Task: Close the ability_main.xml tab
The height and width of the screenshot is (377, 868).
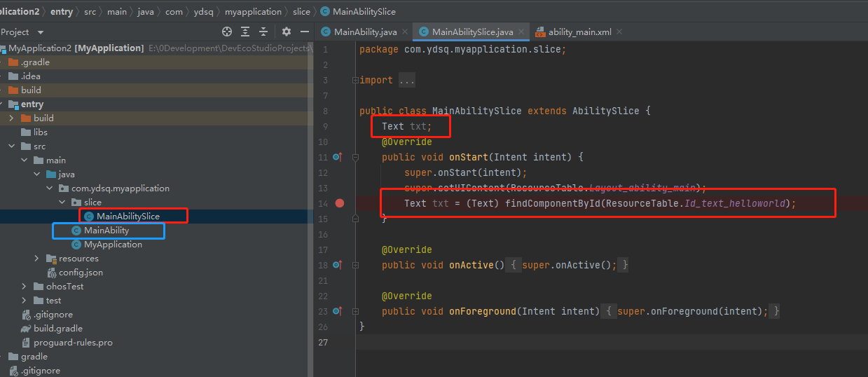Action: [x=619, y=32]
